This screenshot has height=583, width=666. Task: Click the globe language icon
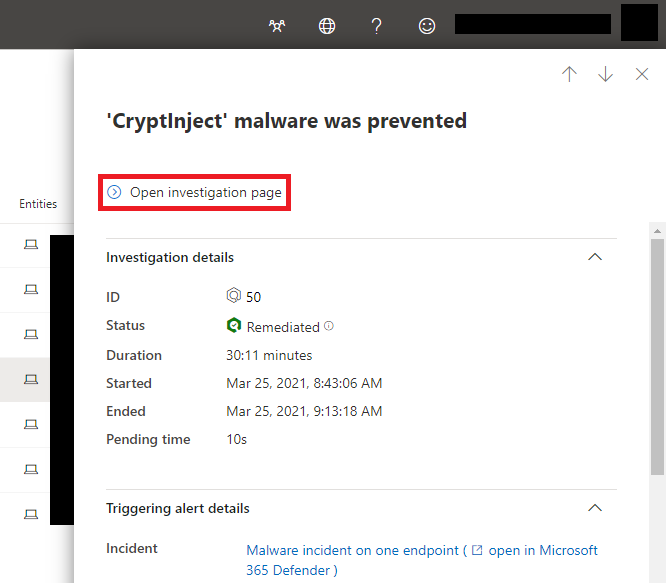327,26
